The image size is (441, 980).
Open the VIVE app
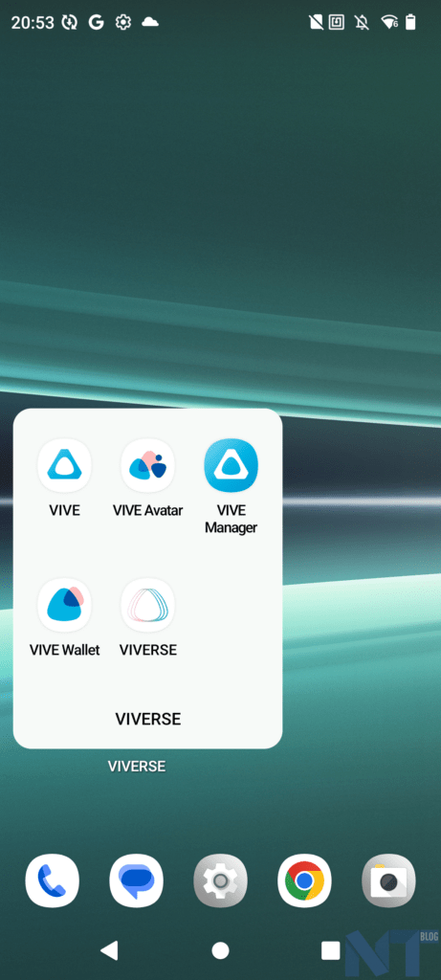pyautogui.click(x=64, y=466)
